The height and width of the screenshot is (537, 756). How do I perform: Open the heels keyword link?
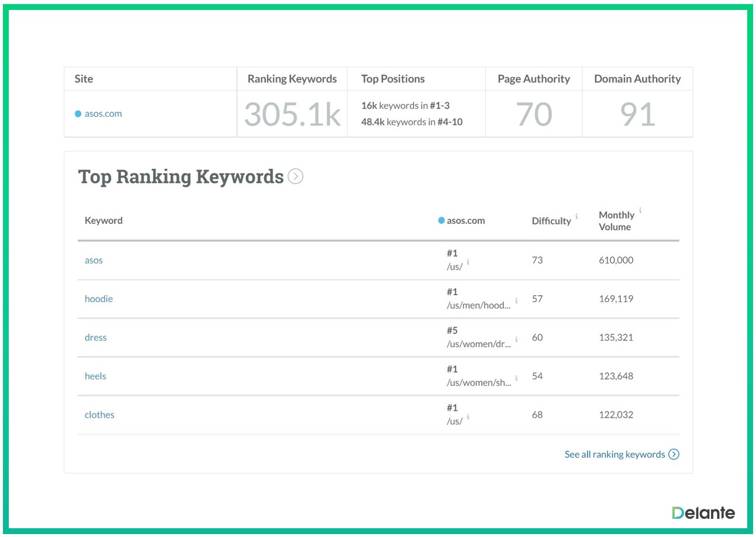pos(95,376)
